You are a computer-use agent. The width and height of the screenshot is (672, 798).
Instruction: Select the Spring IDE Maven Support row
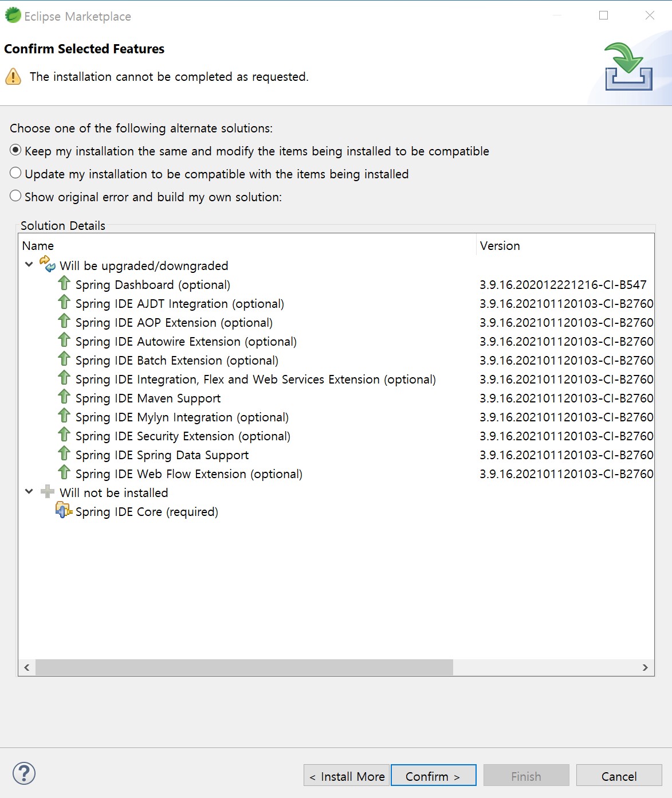coord(148,398)
